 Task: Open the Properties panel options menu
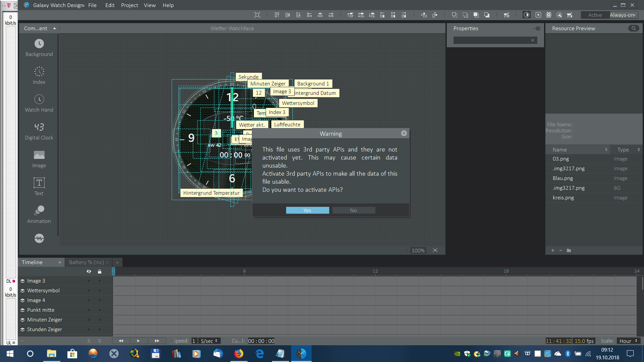(x=537, y=28)
